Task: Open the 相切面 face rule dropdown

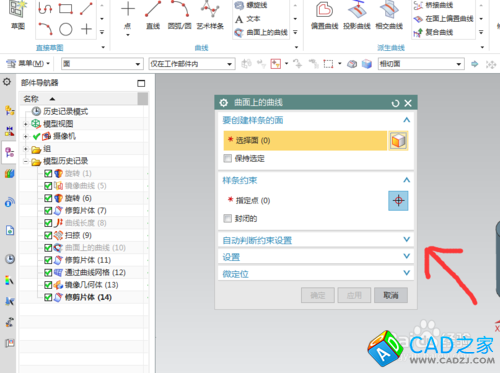Action: point(421,64)
